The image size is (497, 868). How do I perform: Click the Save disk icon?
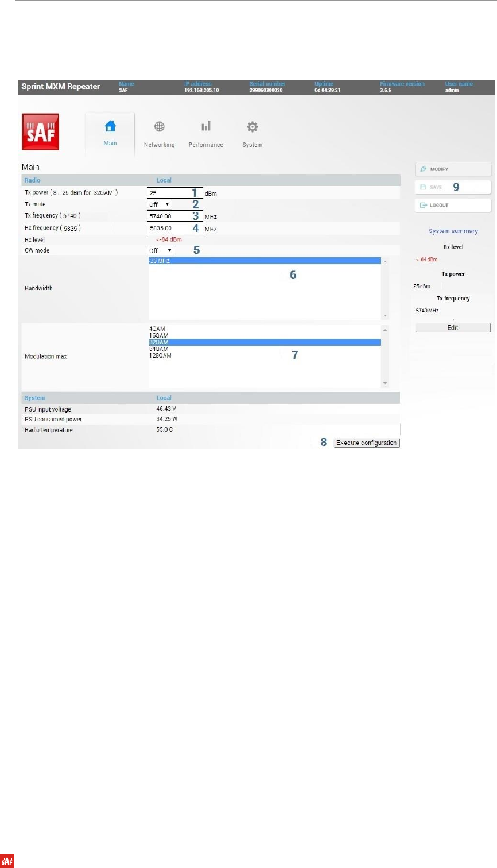[423, 187]
